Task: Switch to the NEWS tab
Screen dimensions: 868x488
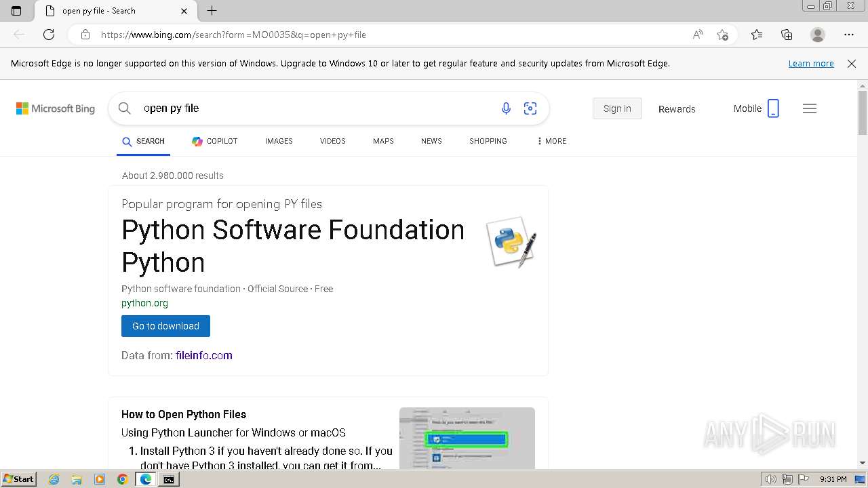Action: point(431,141)
